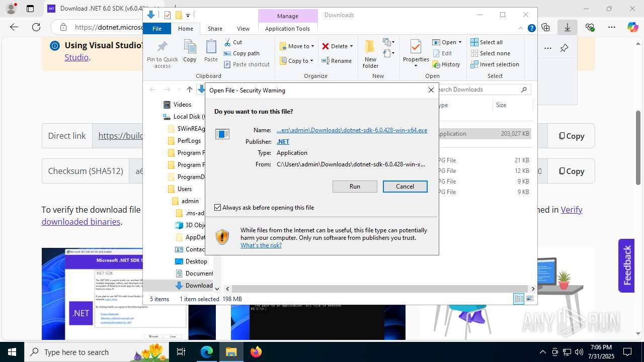Viewport: 644px width, 362px height.
Task: Open Edge Settings and more menu
Action: 611,27
